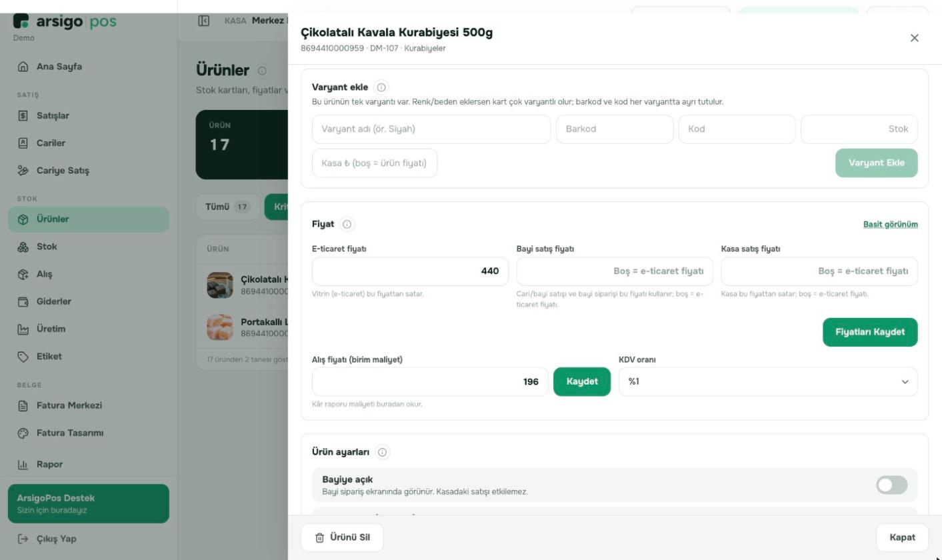Open Fatura Tasarımı in the sidebar
The image size is (942, 560).
89,433
